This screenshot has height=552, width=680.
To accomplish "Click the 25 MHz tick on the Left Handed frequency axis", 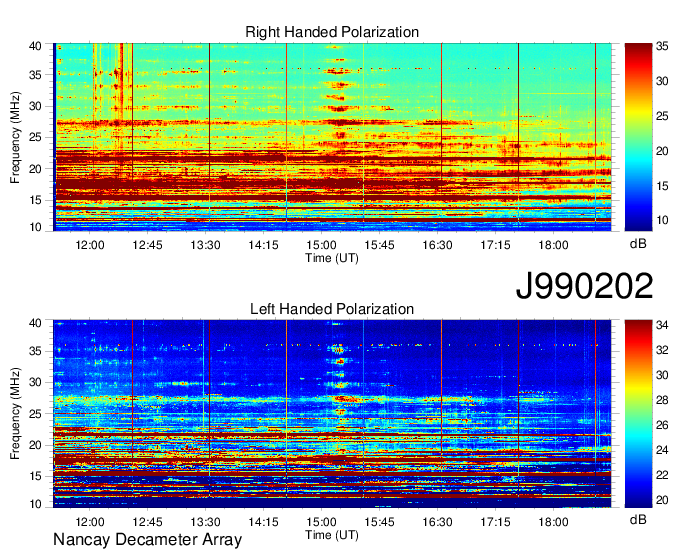I will (x=35, y=414).
